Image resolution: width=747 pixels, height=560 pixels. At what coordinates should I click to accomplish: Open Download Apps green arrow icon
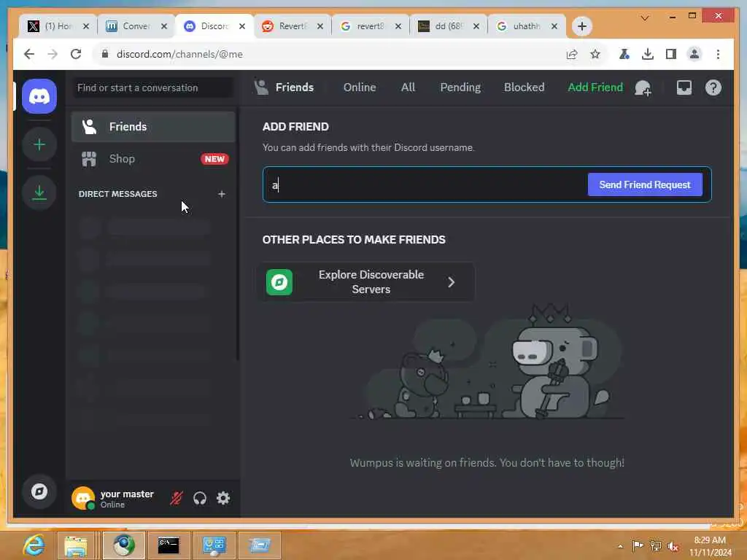point(39,192)
